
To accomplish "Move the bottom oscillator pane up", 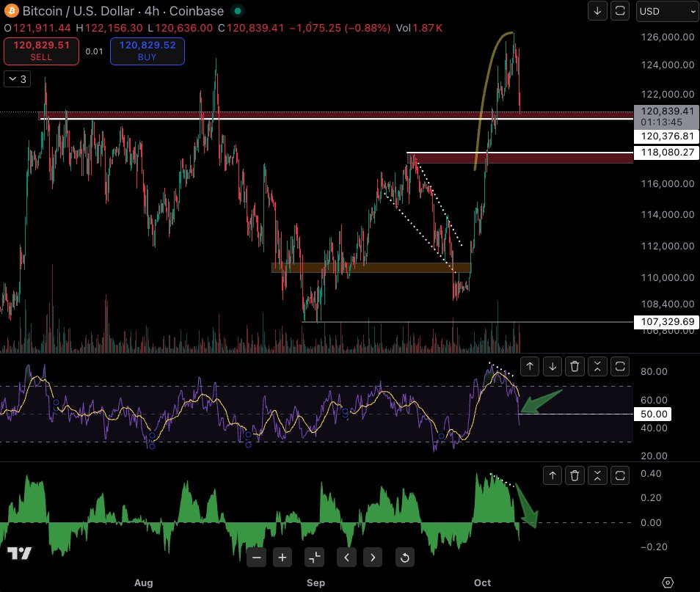I will coord(553,476).
